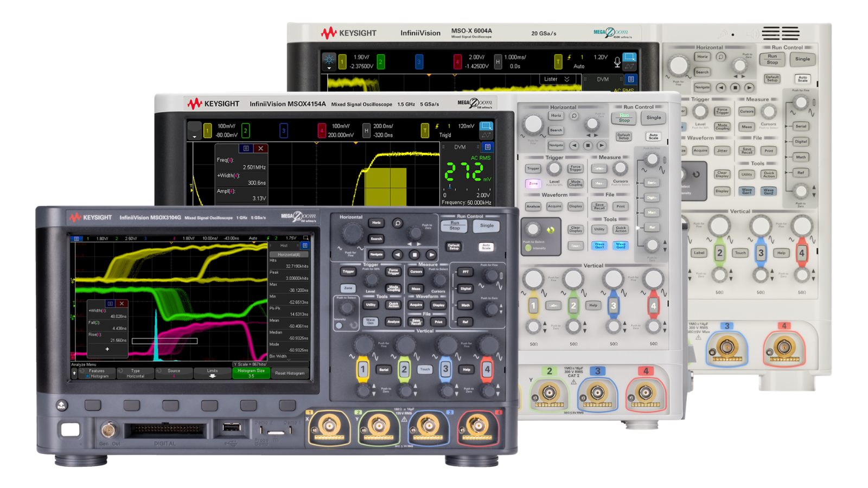Screen dimensions: 868x488
Task: Open the Type Horizontal softkey on the MSOX3104G
Action: 136,373
